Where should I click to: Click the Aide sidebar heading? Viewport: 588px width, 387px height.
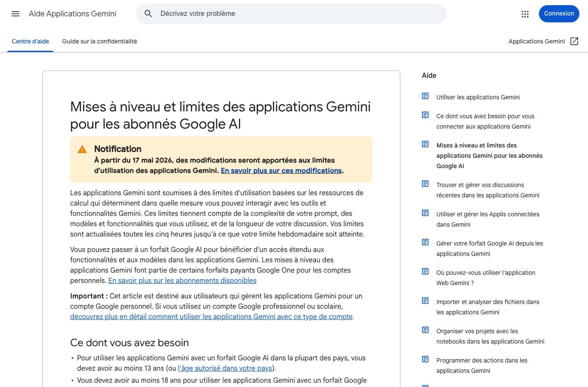click(x=429, y=76)
